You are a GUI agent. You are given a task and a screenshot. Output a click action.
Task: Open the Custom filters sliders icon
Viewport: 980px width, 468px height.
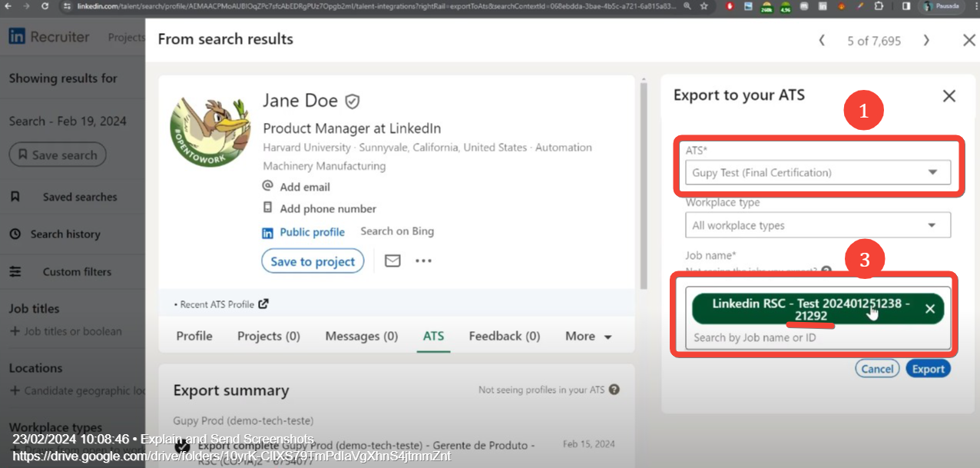(15, 271)
